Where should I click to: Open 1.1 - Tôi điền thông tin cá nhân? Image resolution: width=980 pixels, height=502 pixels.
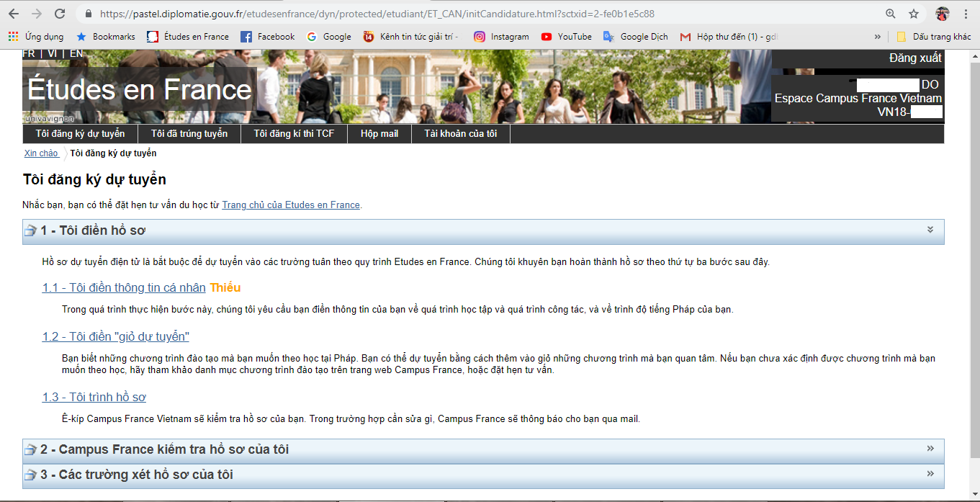pyautogui.click(x=124, y=288)
